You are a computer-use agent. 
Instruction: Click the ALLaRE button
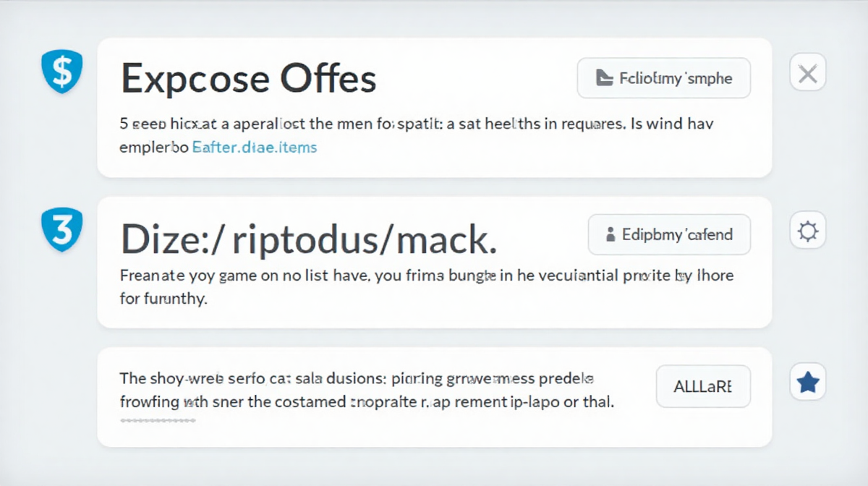[x=703, y=386]
